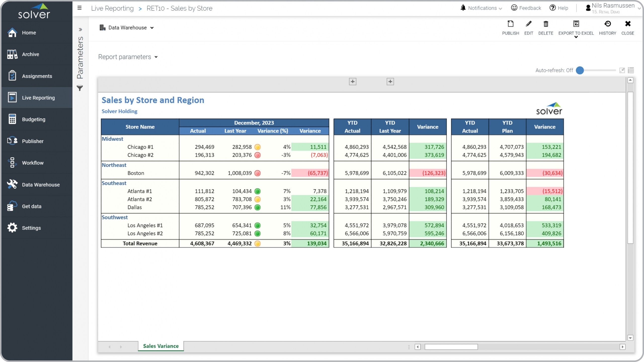Expand Report parameters dropdown

pos(128,57)
